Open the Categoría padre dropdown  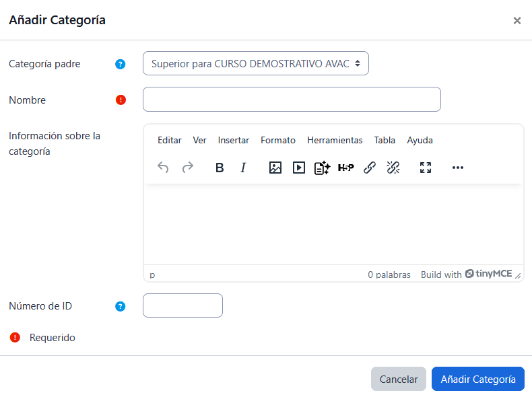[255, 64]
